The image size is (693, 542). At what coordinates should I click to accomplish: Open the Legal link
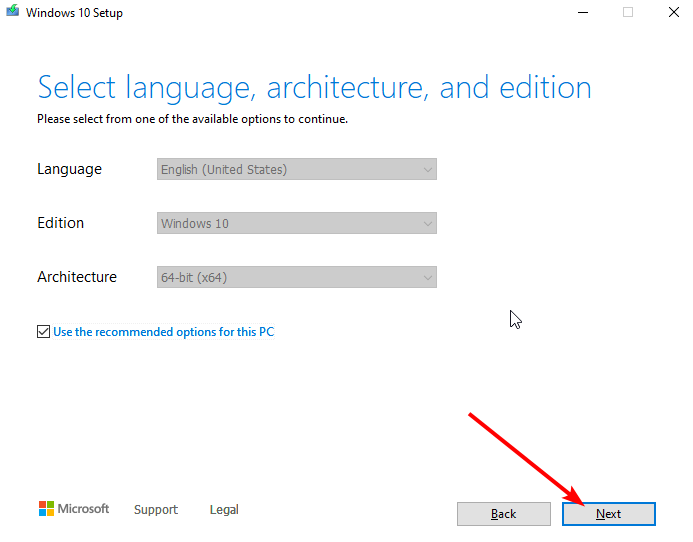pyautogui.click(x=224, y=510)
